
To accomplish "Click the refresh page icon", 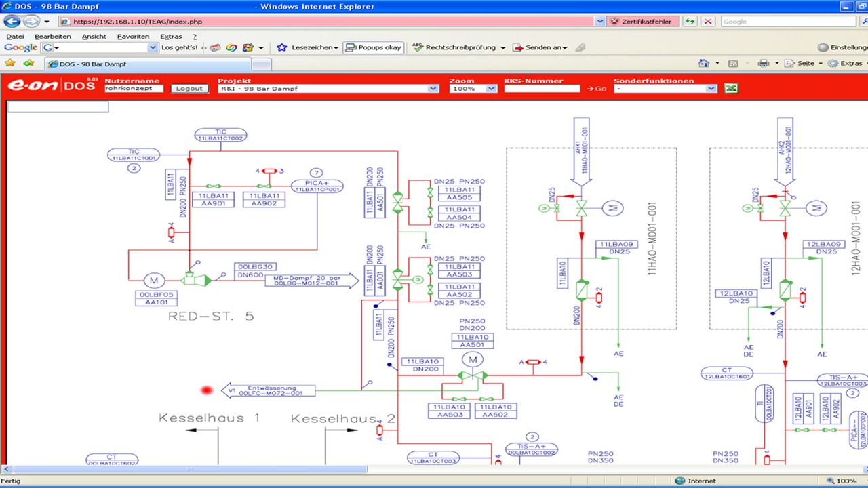I will point(690,22).
